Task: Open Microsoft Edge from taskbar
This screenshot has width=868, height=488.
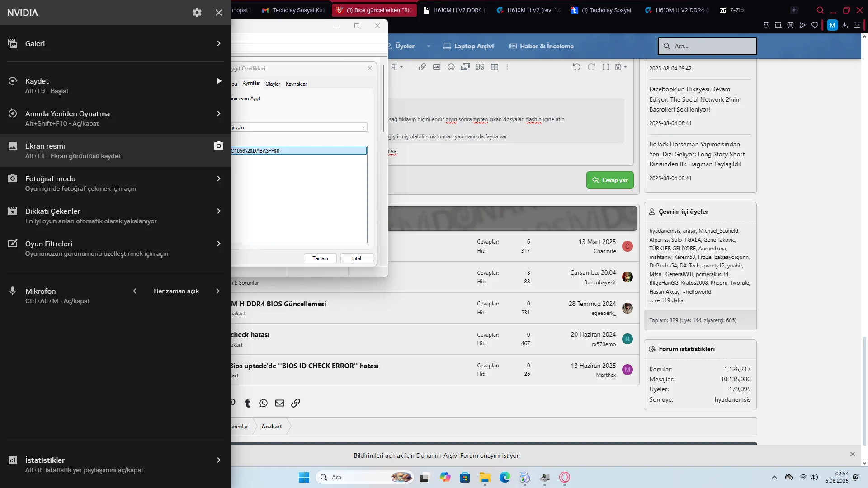Action: click(x=505, y=477)
